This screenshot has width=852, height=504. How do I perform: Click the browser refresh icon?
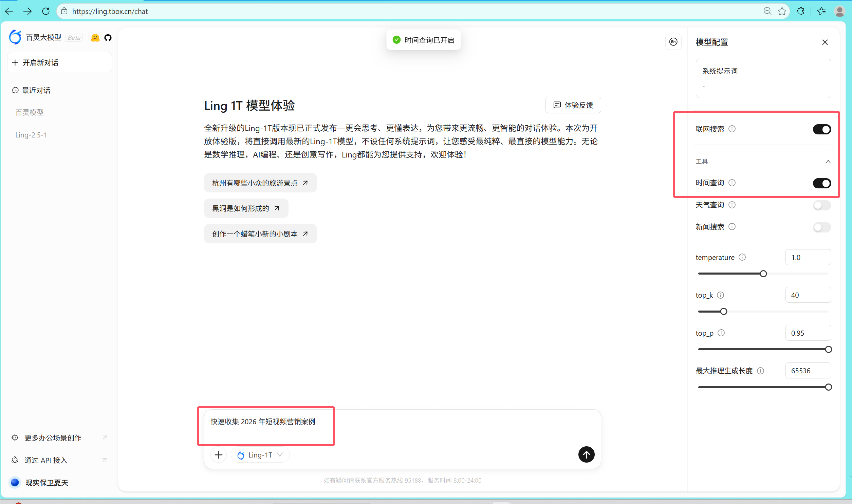46,11
